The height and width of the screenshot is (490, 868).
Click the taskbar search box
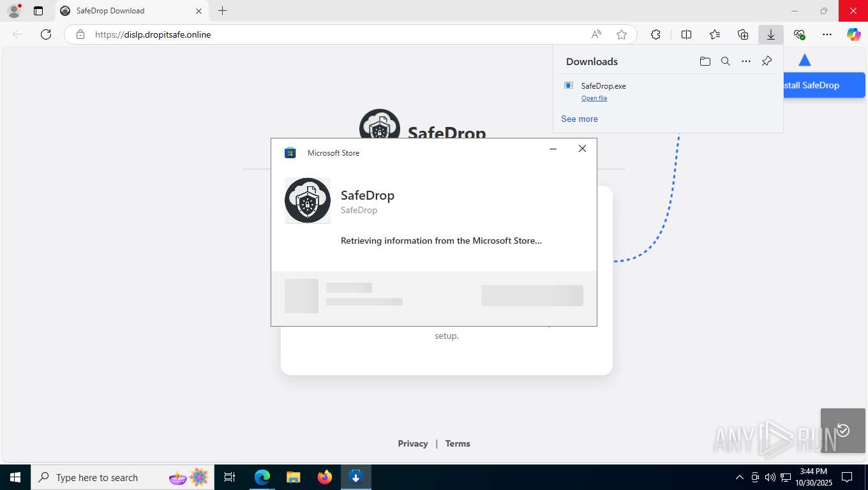121,477
